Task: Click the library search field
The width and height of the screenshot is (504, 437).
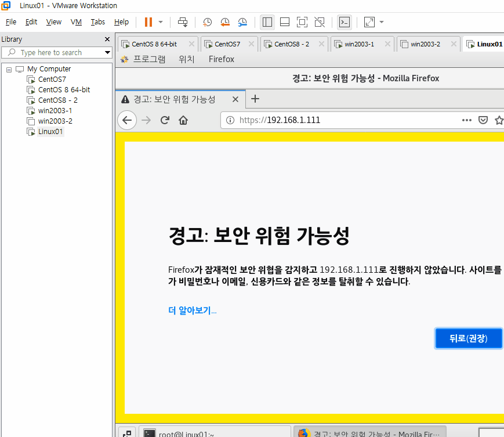Action: [56, 52]
